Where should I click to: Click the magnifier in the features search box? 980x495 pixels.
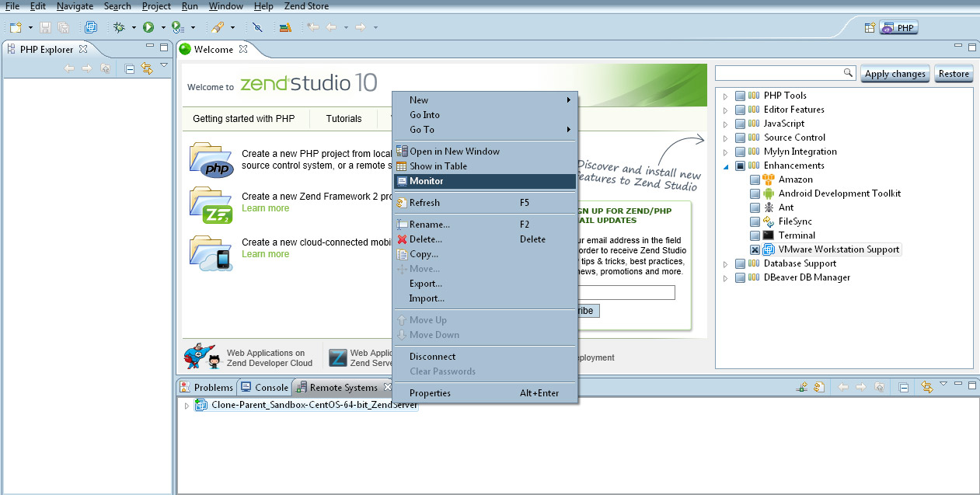tap(848, 73)
